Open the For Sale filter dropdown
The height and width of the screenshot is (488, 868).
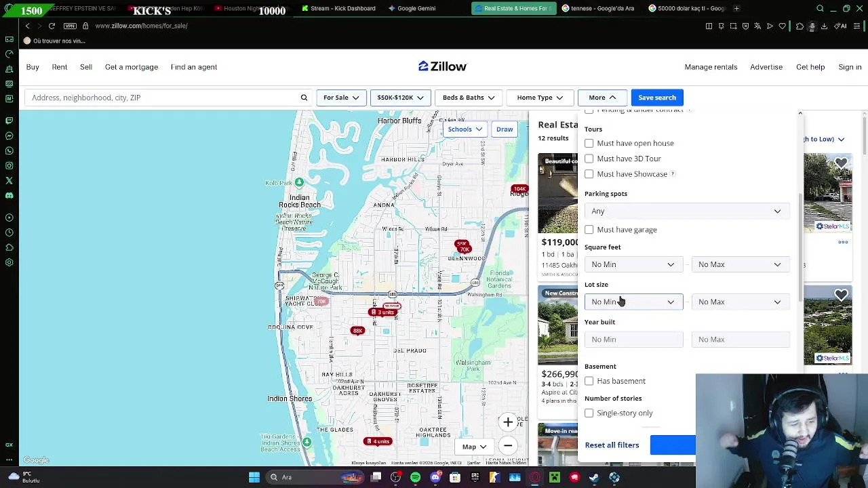pyautogui.click(x=341, y=98)
